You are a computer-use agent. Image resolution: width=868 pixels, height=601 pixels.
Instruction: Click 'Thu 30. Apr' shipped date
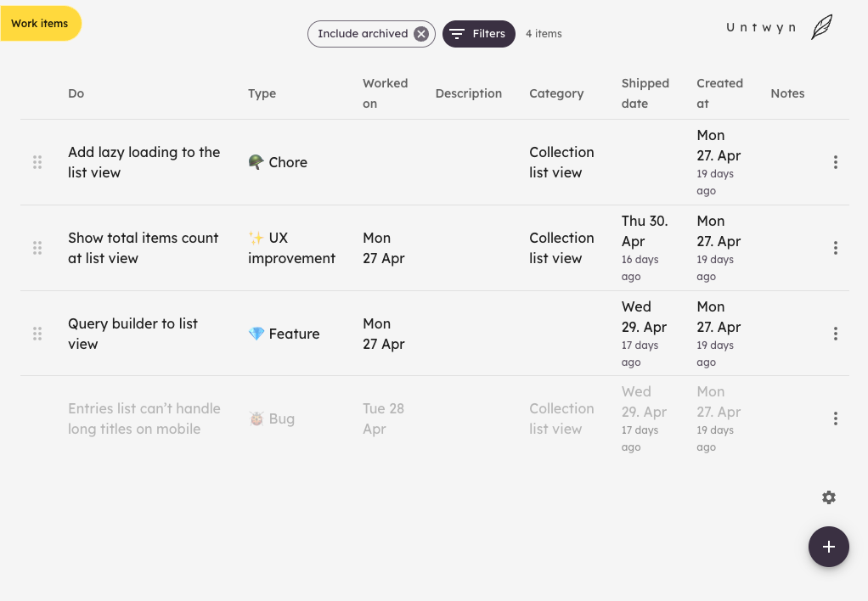(645, 231)
